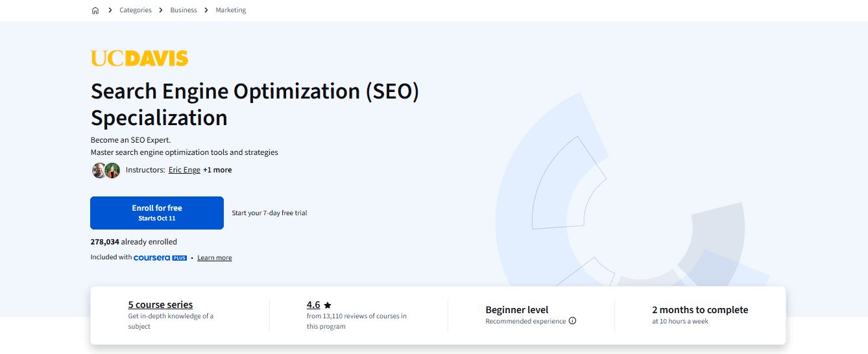Screen dimensions: 868x354
Task: Click the at 10 hours a week text
Action: click(681, 322)
